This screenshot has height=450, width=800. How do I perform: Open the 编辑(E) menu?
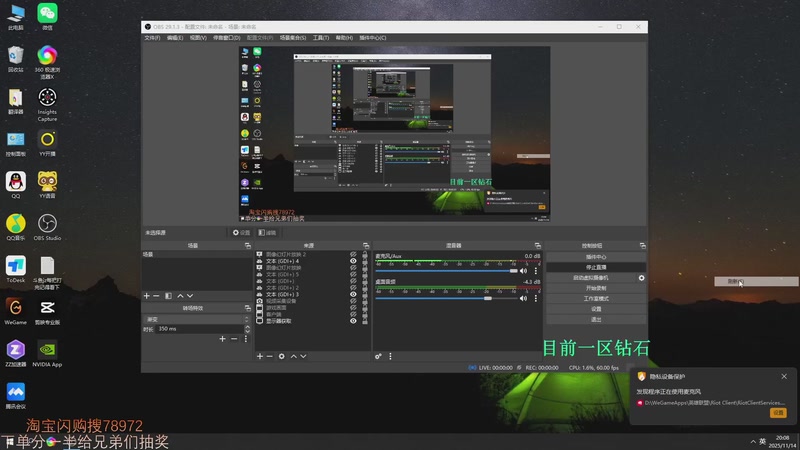coord(174,38)
